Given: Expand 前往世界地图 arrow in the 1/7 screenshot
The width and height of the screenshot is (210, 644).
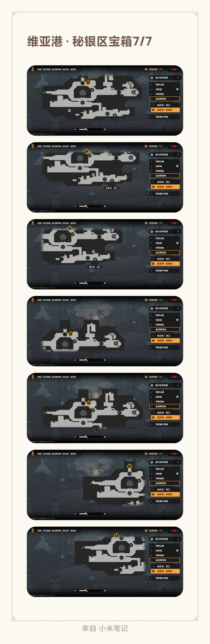Looking at the screenshot, I should click(178, 78).
